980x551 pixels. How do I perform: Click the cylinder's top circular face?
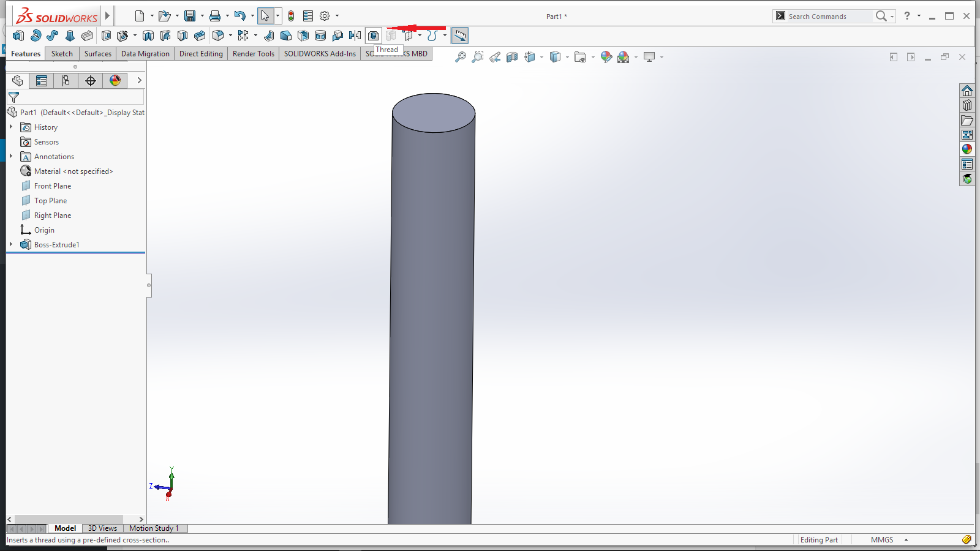(434, 113)
